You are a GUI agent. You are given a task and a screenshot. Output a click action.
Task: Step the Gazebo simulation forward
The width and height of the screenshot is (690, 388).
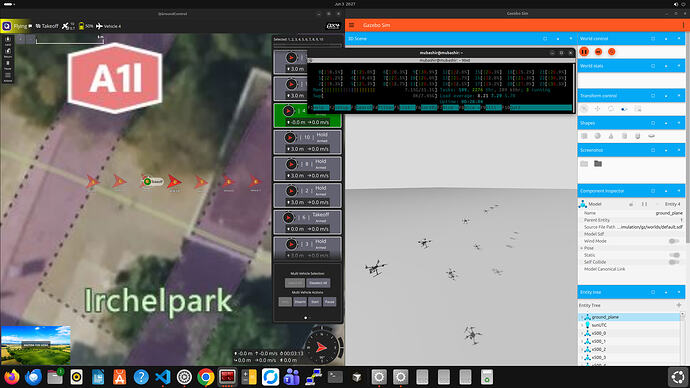point(598,52)
